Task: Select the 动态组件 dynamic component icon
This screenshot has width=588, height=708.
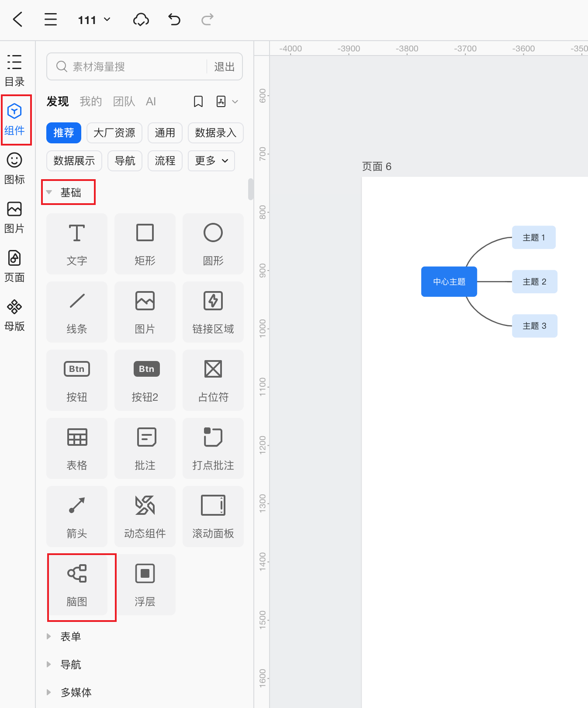Action: [x=145, y=517]
